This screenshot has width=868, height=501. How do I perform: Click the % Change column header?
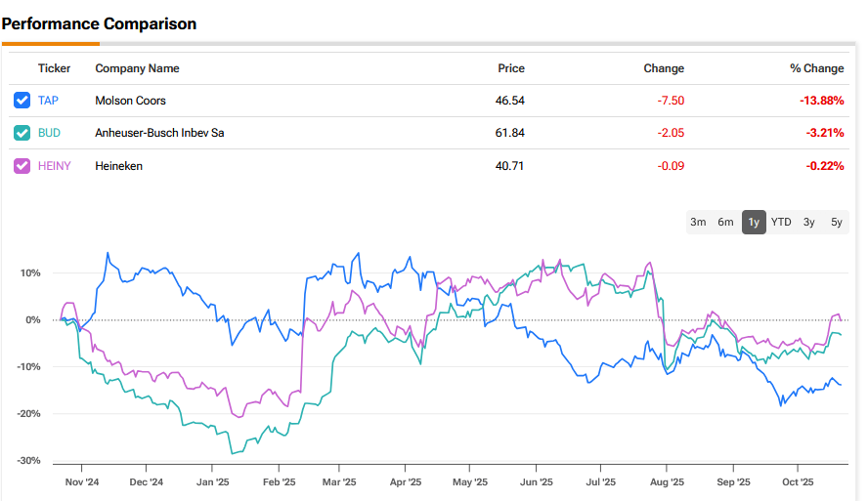click(x=816, y=68)
